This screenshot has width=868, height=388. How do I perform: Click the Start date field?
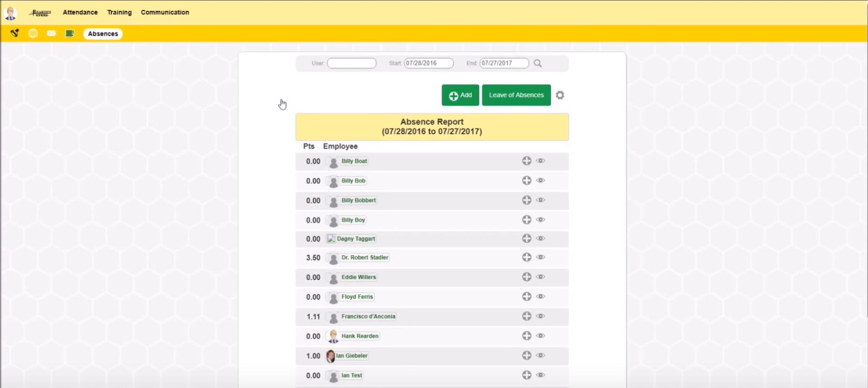pos(429,63)
